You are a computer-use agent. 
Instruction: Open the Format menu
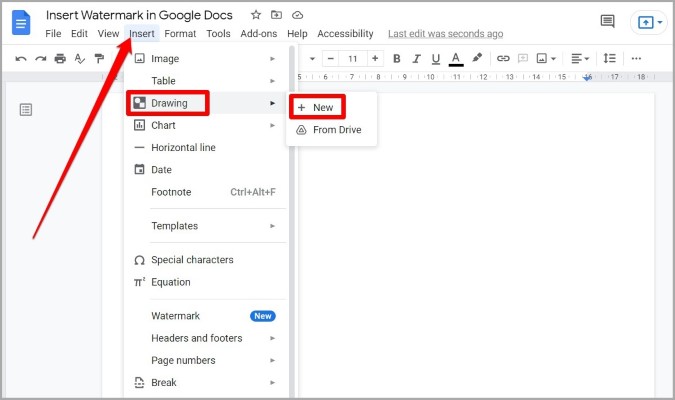pos(180,34)
